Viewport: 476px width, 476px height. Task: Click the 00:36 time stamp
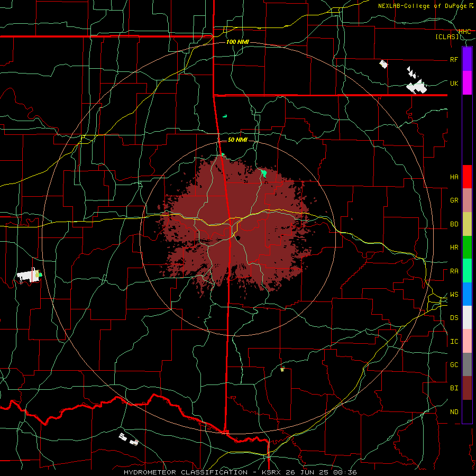click(x=345, y=472)
